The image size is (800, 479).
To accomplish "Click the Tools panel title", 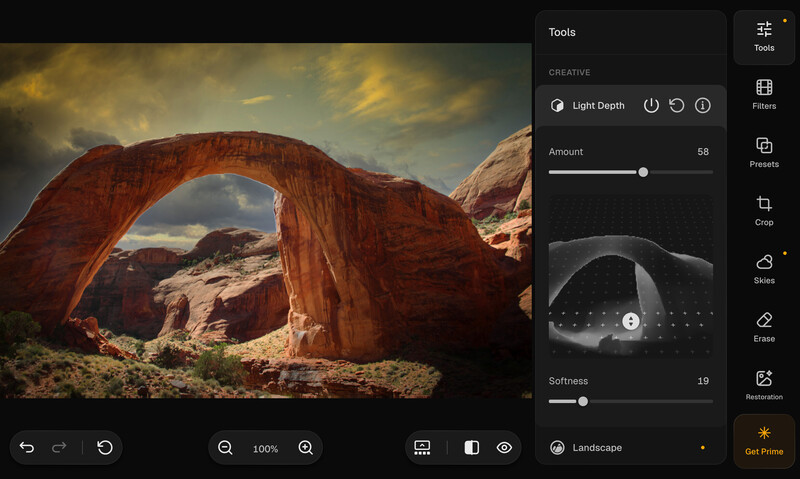I will click(562, 32).
